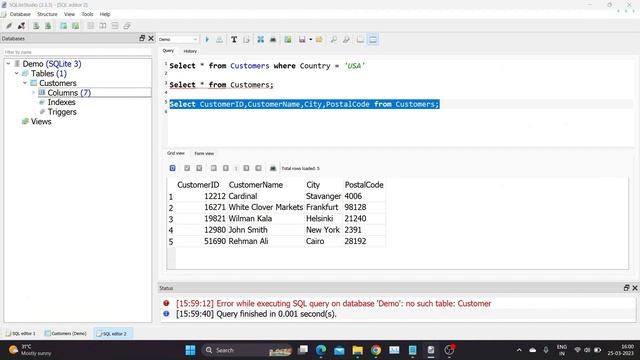Screen dimensions: 640x360
Task: Click the first grey database icon in toolbar
Action: coord(36,26)
